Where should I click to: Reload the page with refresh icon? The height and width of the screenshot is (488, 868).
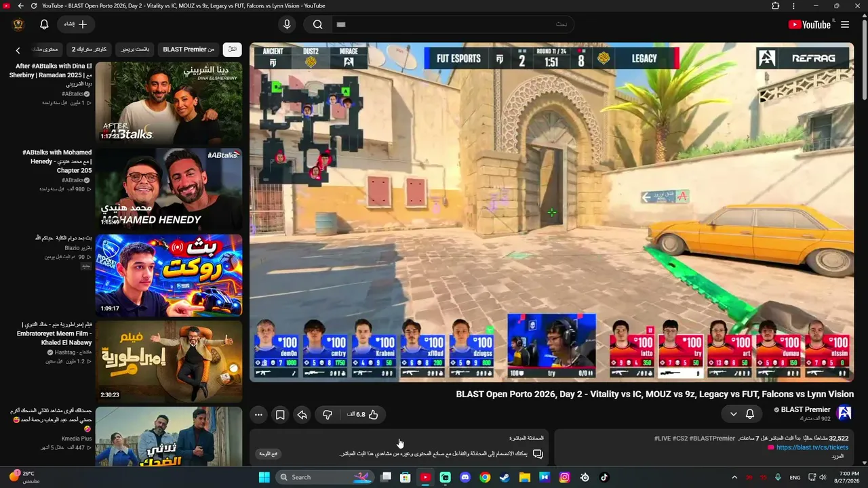click(x=34, y=6)
